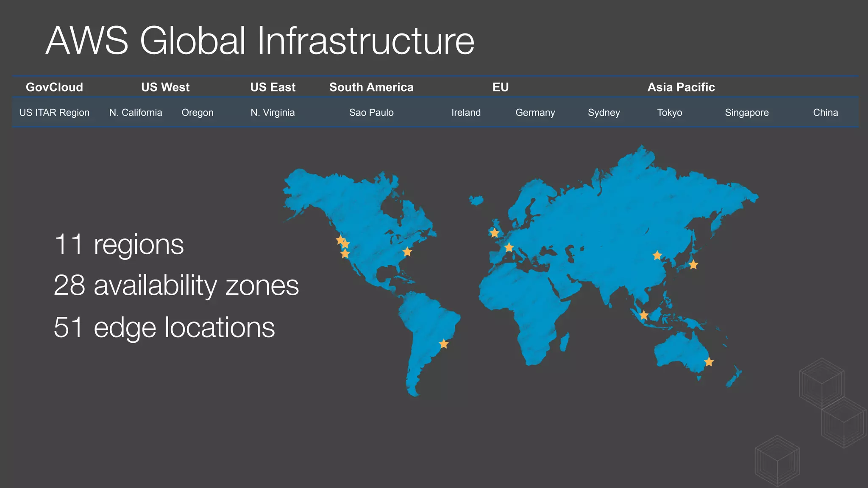868x488 pixels.
Task: Select the South America header
Action: 371,87
